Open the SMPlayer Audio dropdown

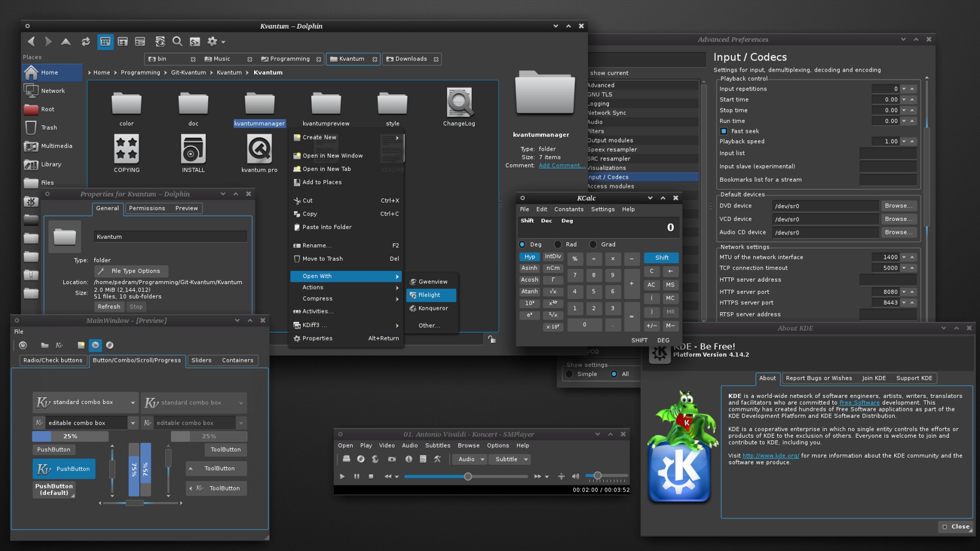(x=470, y=459)
